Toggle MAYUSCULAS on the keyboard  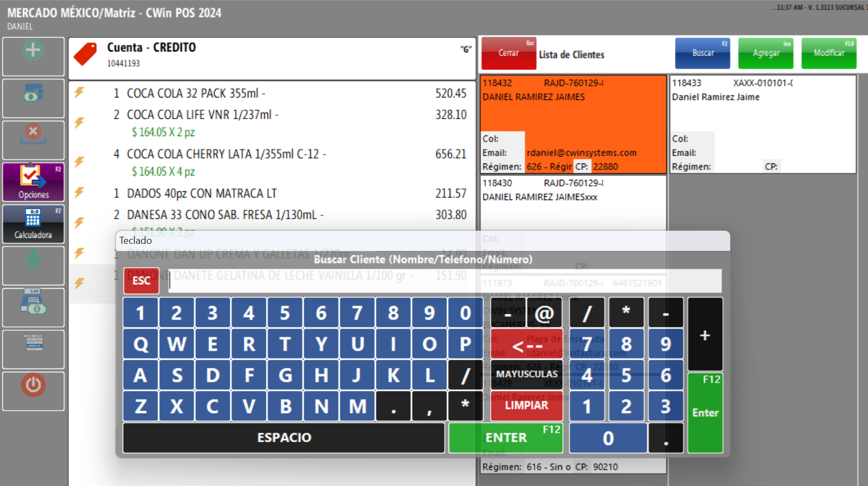[x=526, y=374]
